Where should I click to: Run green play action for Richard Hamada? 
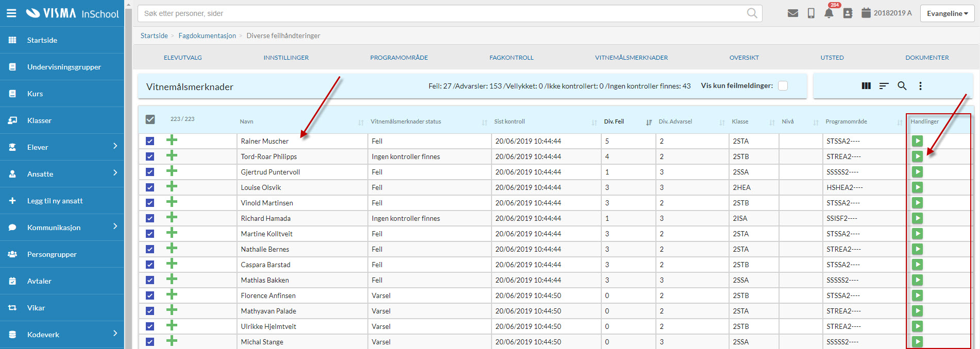click(x=917, y=218)
